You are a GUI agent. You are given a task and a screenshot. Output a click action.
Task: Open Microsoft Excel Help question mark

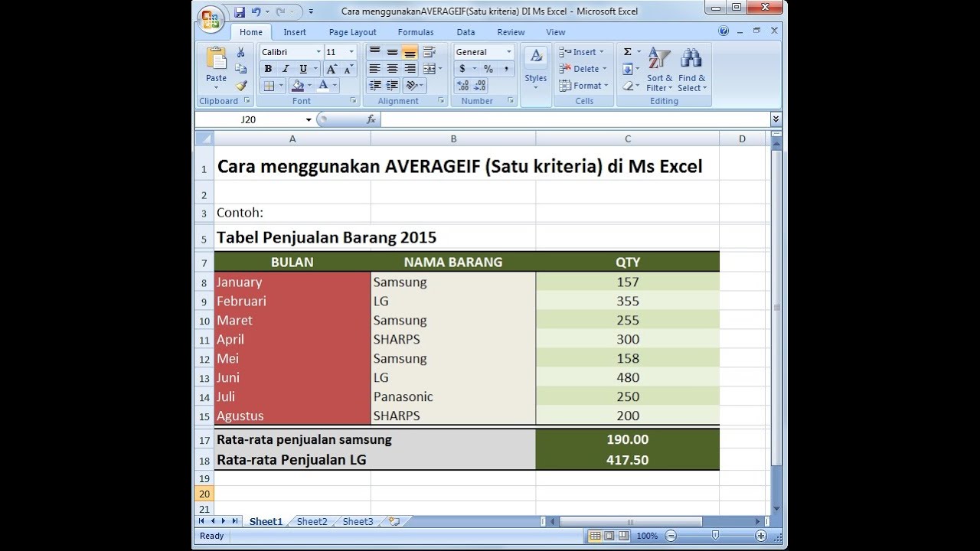tap(724, 31)
